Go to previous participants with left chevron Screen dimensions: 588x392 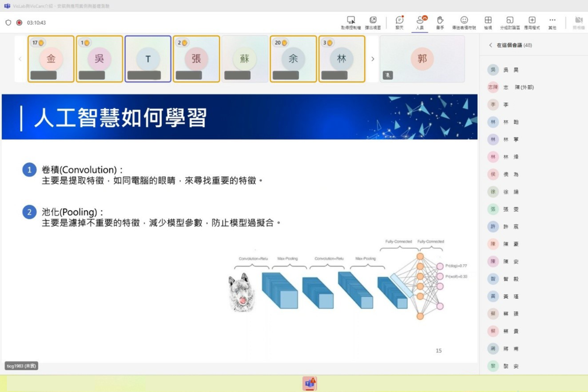click(20, 59)
